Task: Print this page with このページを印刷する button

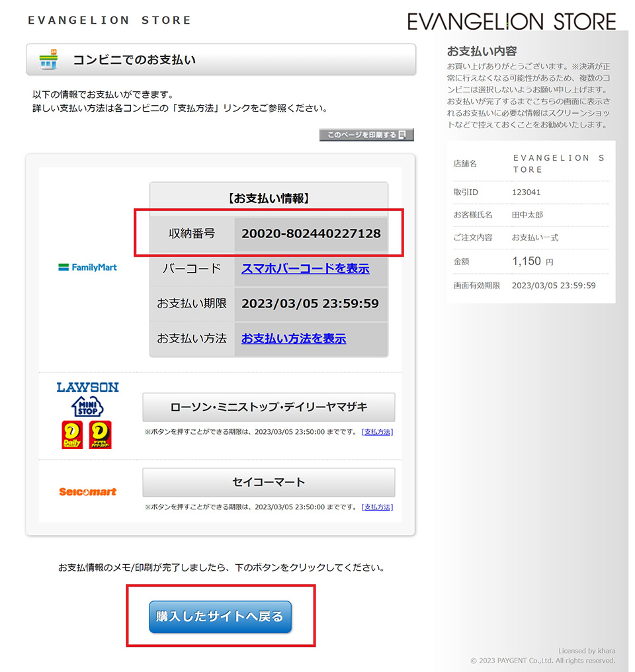Action: tap(366, 135)
